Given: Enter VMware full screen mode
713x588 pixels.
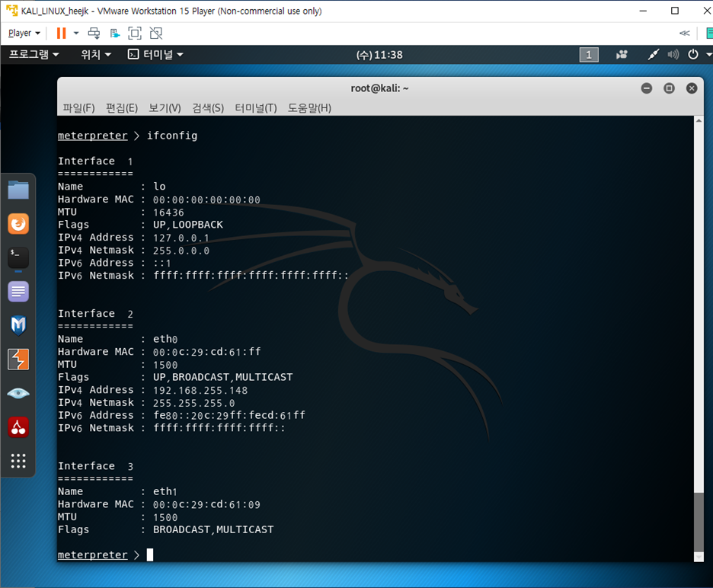Looking at the screenshot, I should [x=135, y=34].
